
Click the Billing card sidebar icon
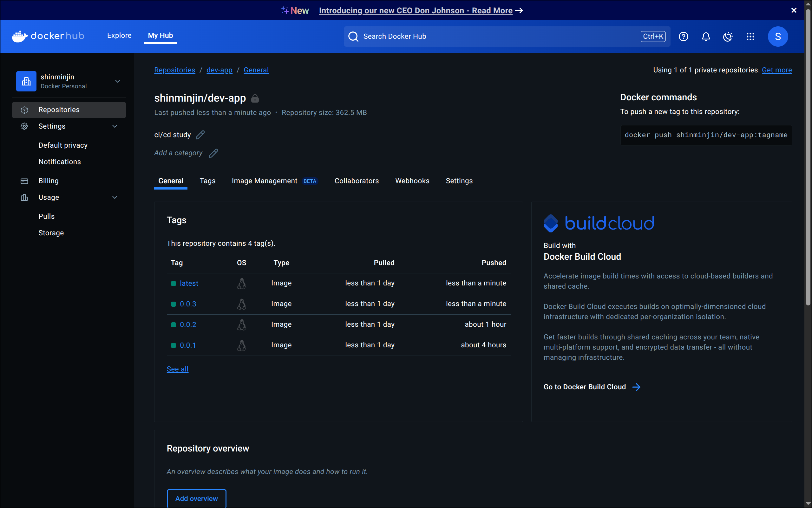(x=24, y=181)
